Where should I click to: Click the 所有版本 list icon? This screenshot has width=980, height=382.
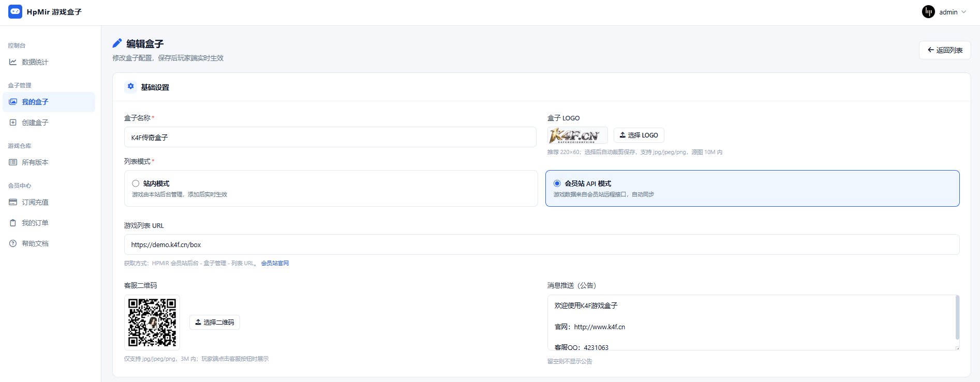click(x=13, y=162)
